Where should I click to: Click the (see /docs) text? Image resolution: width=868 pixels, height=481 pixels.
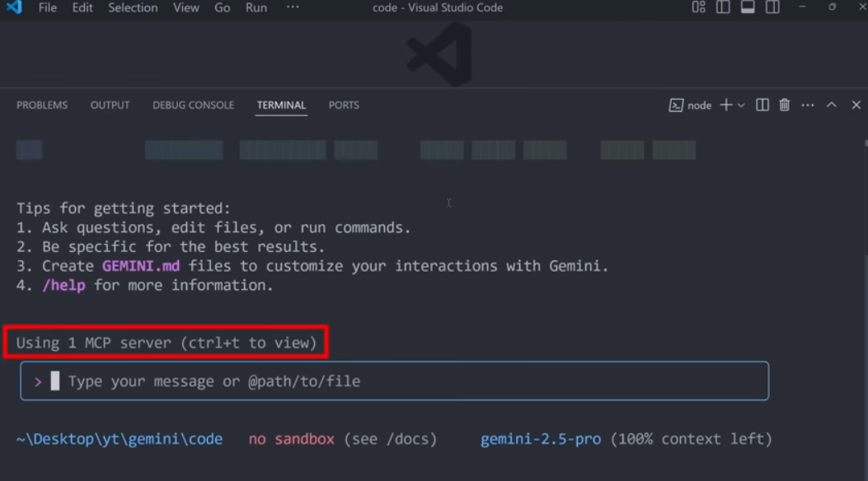pyautogui.click(x=390, y=439)
